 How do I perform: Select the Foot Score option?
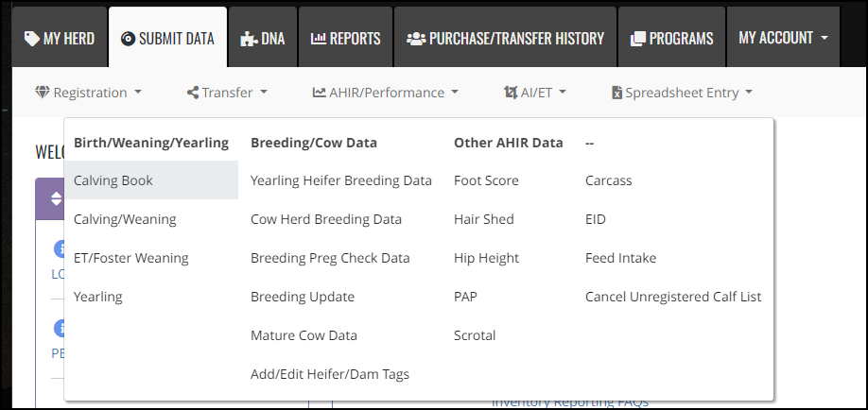click(486, 180)
